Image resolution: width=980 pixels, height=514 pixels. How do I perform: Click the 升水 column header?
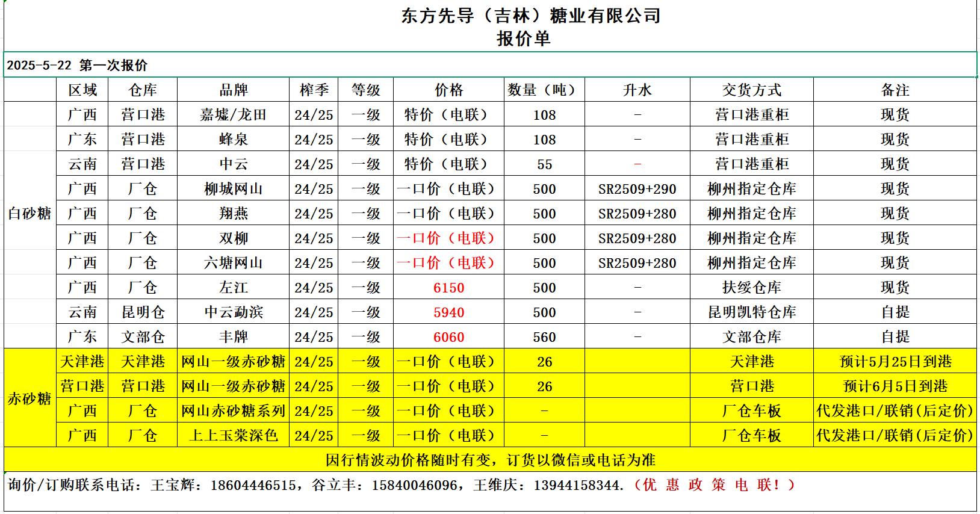click(x=637, y=90)
